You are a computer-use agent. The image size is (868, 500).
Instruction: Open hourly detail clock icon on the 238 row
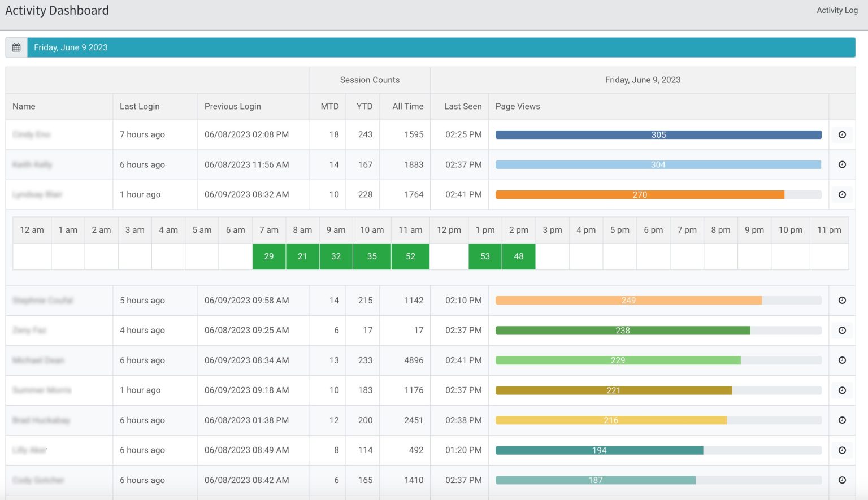click(842, 330)
